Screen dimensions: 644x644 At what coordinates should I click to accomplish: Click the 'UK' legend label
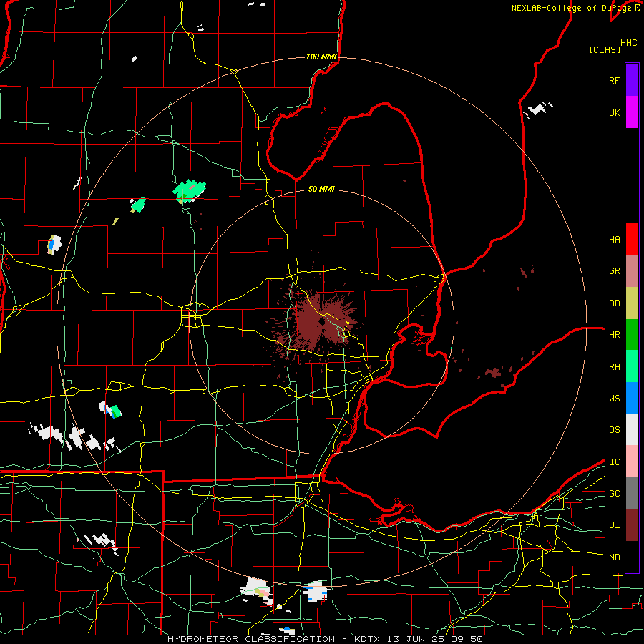(614, 113)
